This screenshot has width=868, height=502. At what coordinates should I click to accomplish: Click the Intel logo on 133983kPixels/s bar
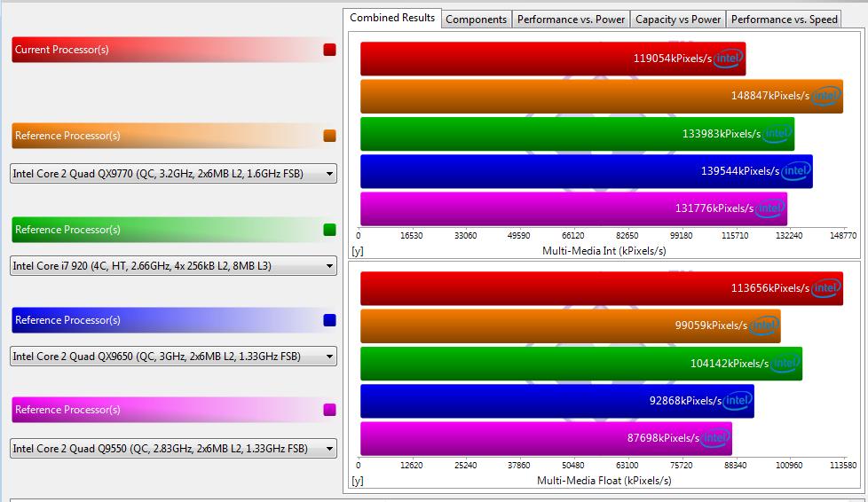click(777, 133)
